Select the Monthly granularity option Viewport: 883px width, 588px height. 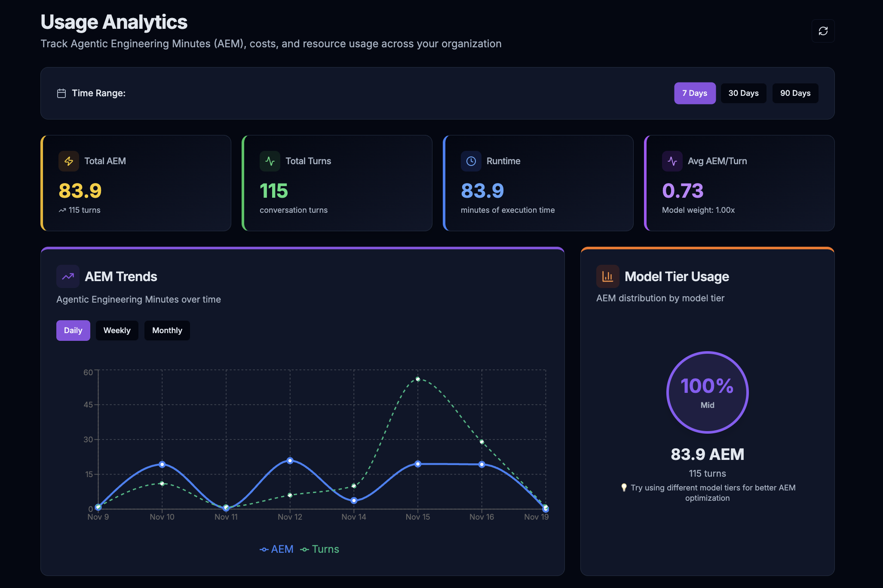coord(167,330)
